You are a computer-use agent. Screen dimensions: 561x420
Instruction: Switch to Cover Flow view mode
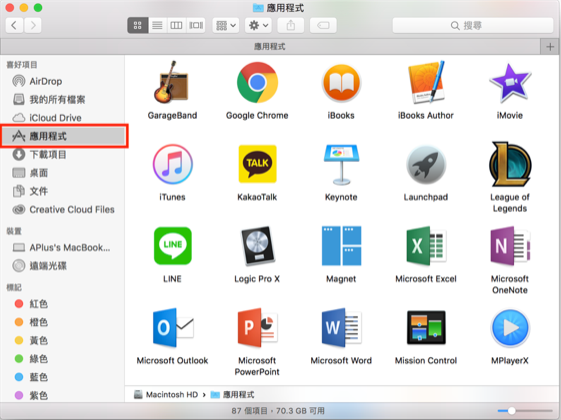tap(196, 25)
